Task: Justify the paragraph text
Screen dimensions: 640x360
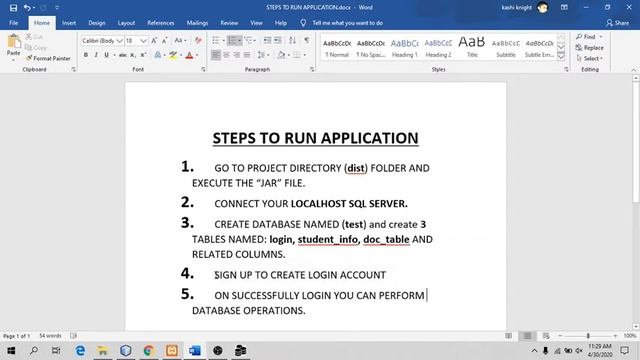Action: coord(247,55)
